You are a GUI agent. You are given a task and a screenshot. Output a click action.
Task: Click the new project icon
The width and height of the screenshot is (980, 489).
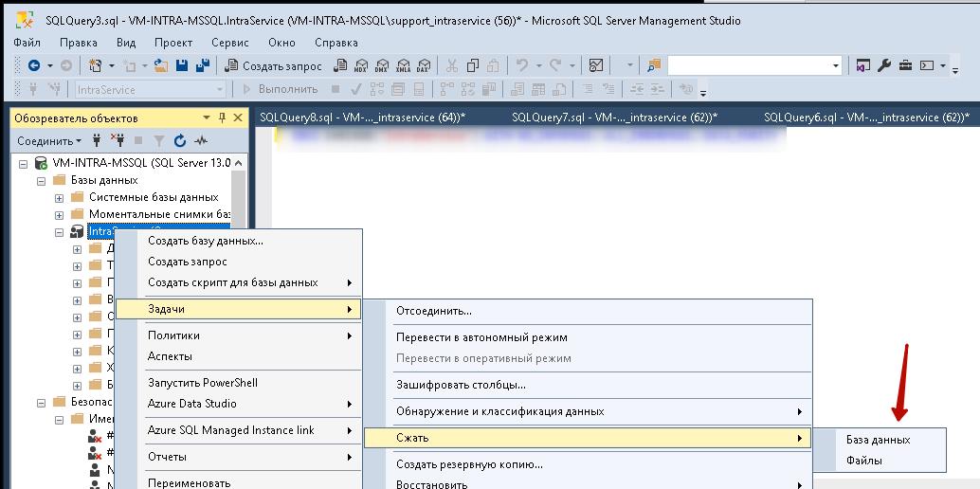[x=96, y=65]
